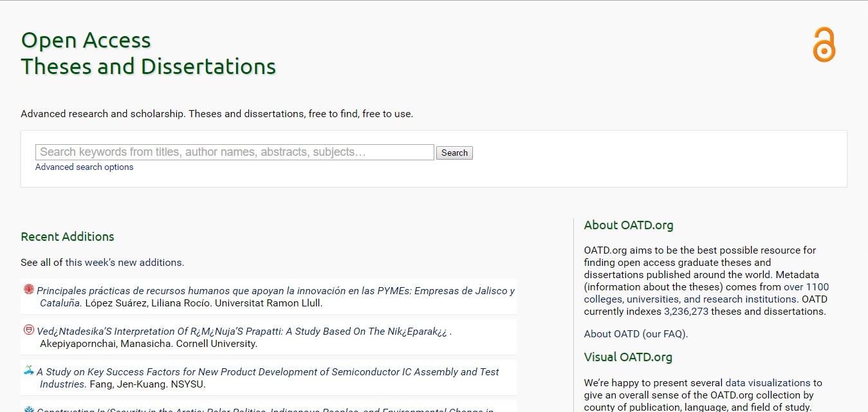868x412 pixels.
Task: Click the Search button
Action: (454, 153)
